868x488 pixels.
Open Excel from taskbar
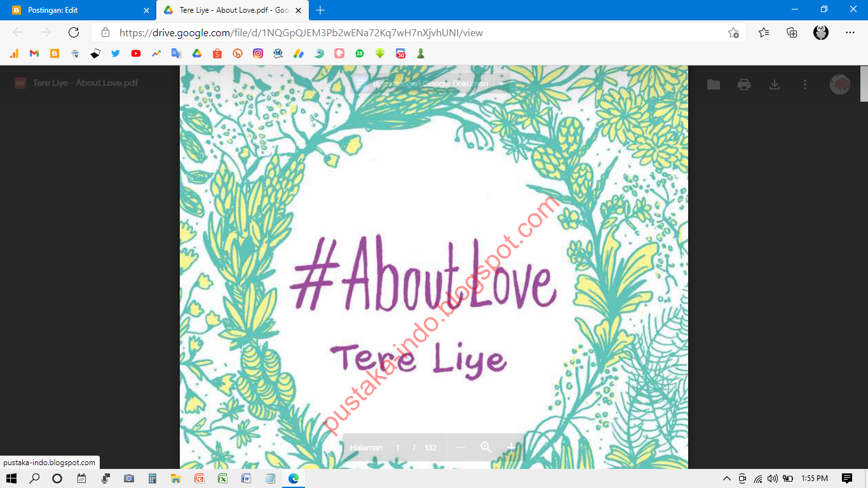[222, 478]
